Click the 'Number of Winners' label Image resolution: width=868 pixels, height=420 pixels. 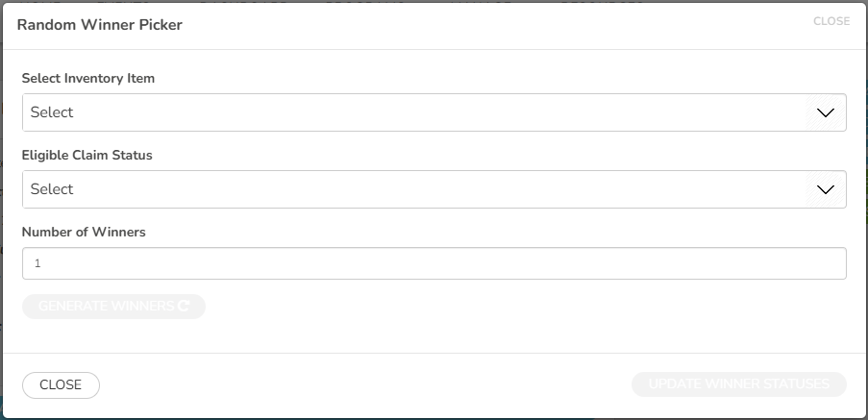tap(84, 232)
